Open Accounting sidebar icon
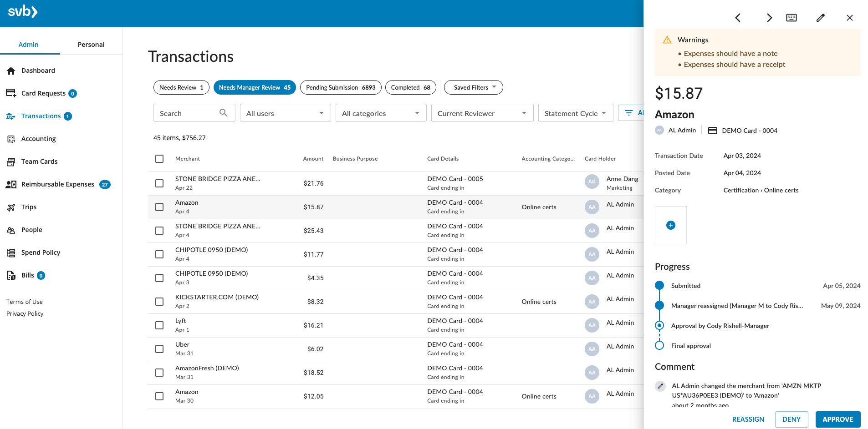This screenshot has width=868, height=429. click(x=11, y=139)
